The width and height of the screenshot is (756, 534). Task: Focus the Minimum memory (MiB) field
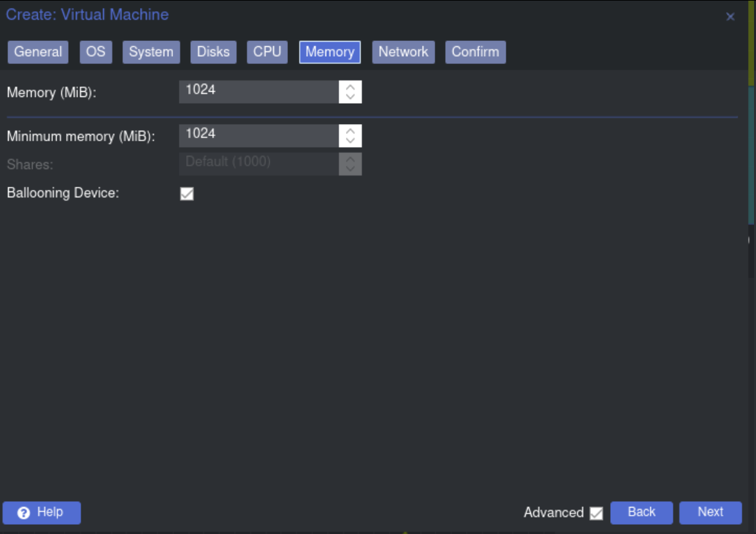tap(258, 136)
